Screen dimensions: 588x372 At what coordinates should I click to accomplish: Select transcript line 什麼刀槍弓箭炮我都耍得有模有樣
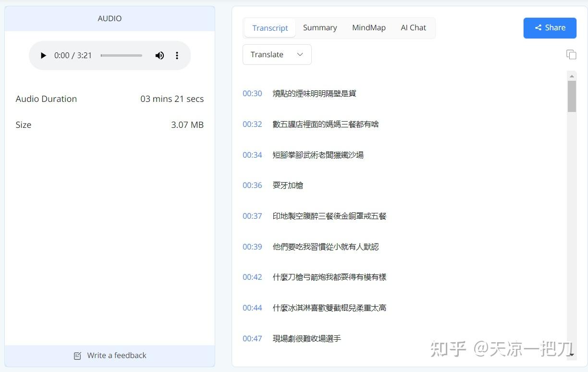point(330,277)
